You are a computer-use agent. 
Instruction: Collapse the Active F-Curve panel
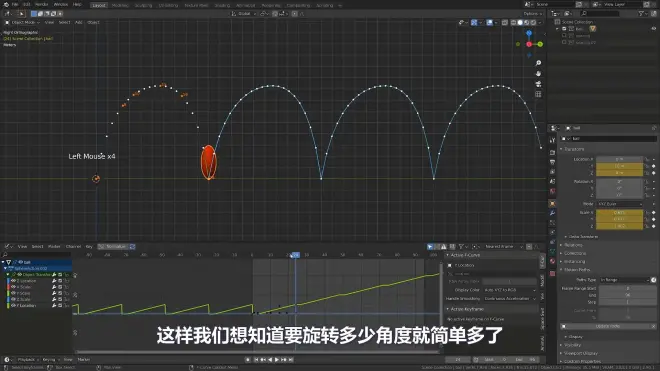point(466,255)
